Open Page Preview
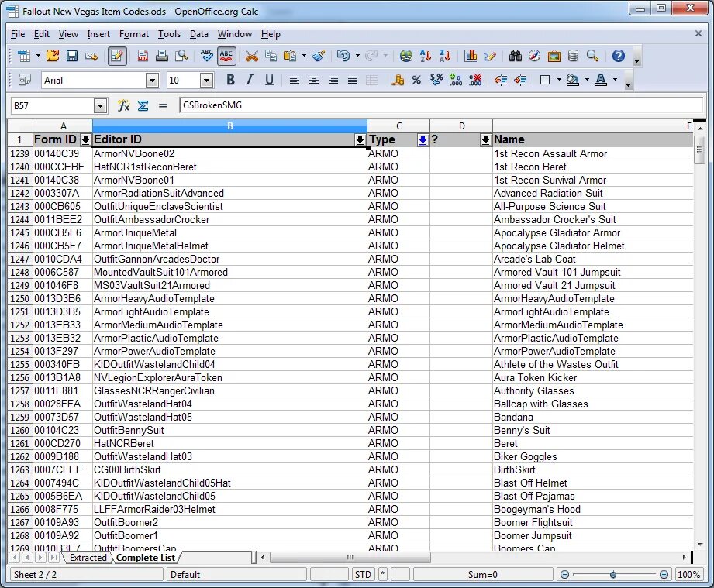714x588 pixels. point(181,56)
